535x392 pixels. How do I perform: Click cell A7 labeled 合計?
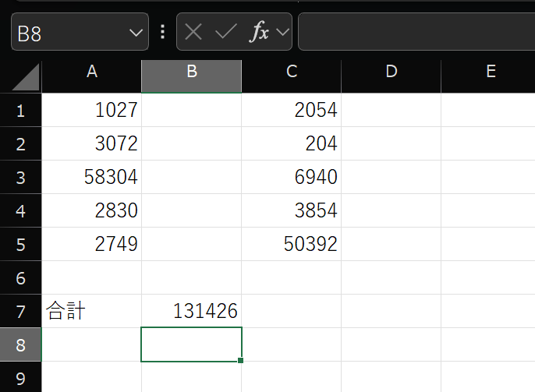pos(91,312)
